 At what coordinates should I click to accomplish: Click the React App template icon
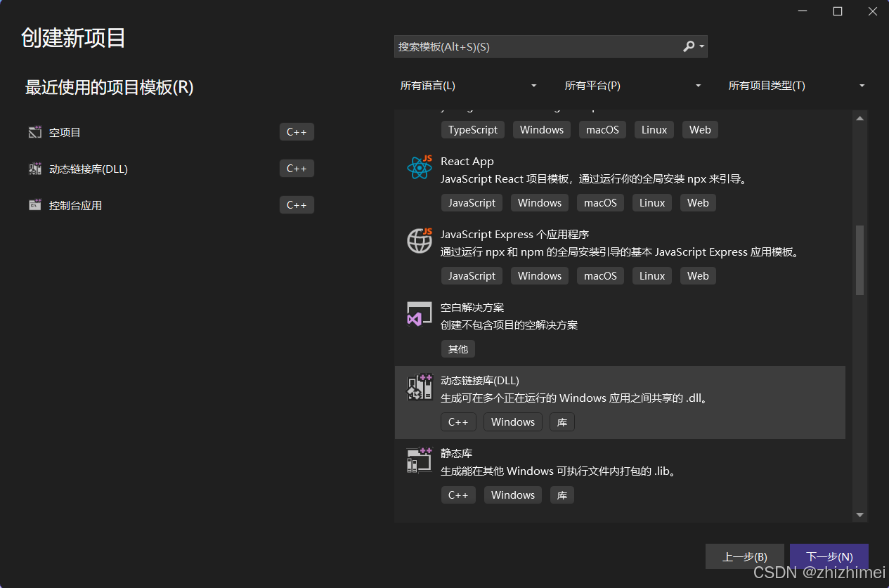(x=420, y=168)
